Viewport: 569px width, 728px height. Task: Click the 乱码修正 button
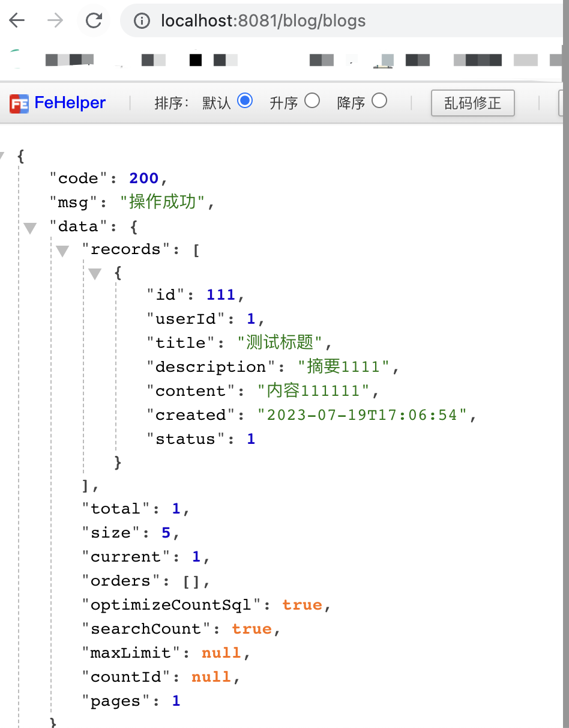point(472,103)
